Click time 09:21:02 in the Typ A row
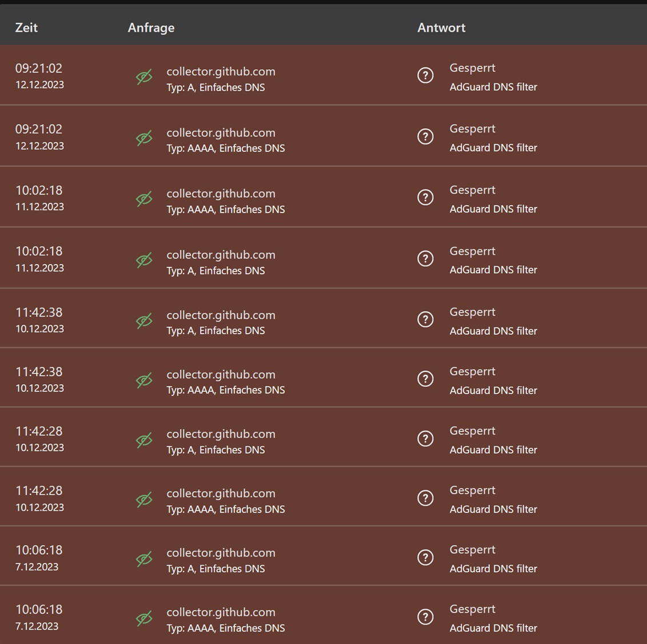The height and width of the screenshot is (644, 647). point(39,68)
